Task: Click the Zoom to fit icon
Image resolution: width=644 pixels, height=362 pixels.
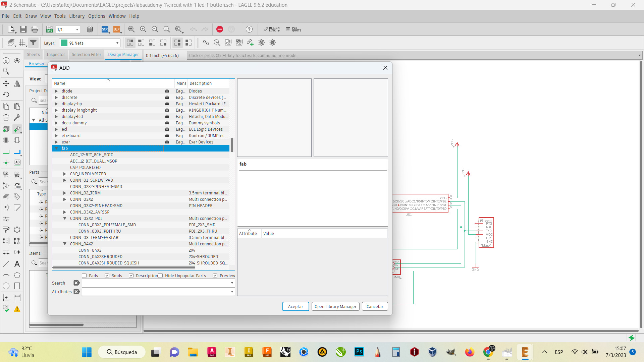Action: (131, 29)
